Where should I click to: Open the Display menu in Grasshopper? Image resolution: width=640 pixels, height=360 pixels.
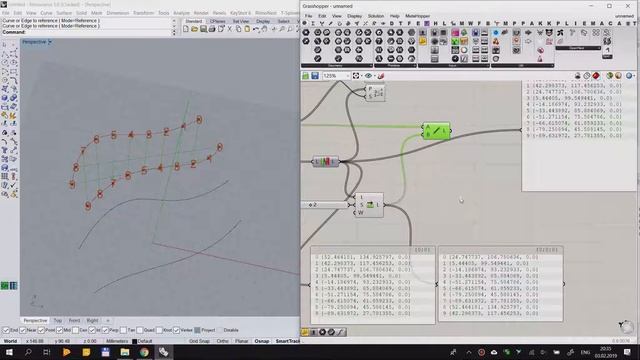[x=354, y=16]
